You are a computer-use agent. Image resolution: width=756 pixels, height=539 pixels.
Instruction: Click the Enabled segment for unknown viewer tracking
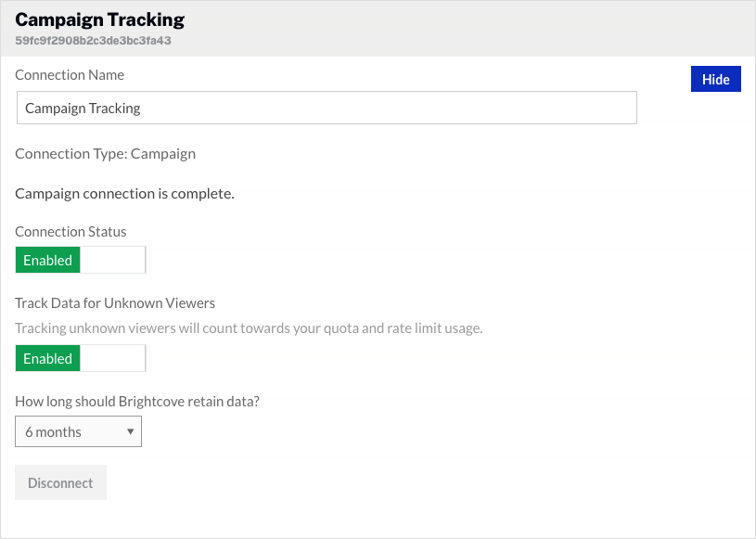click(47, 358)
